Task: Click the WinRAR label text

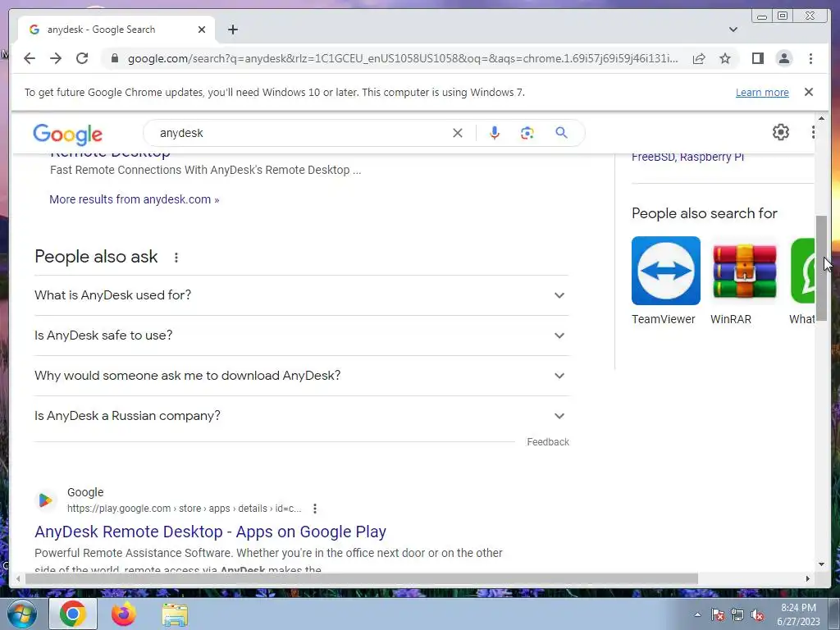Action: (731, 319)
